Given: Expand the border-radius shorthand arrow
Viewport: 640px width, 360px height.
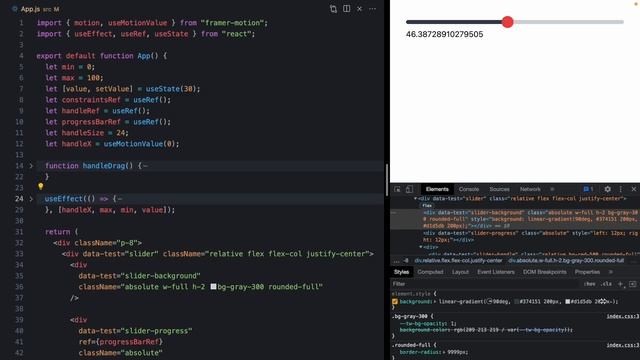Looking at the screenshot, I should (x=444, y=352).
